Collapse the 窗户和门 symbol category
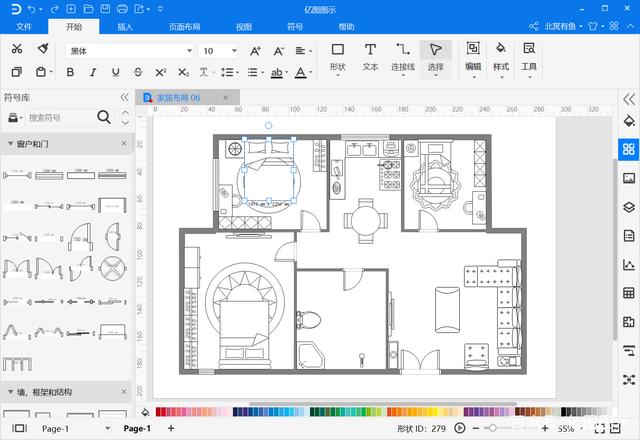The height and width of the screenshot is (440, 640). (x=124, y=144)
